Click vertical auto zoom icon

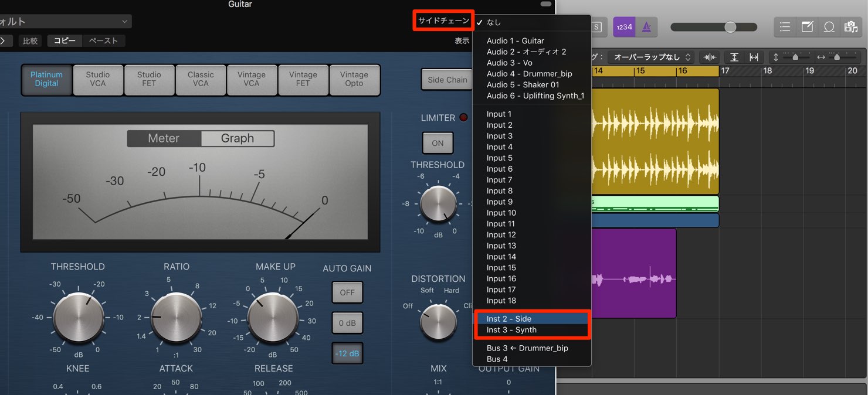734,57
